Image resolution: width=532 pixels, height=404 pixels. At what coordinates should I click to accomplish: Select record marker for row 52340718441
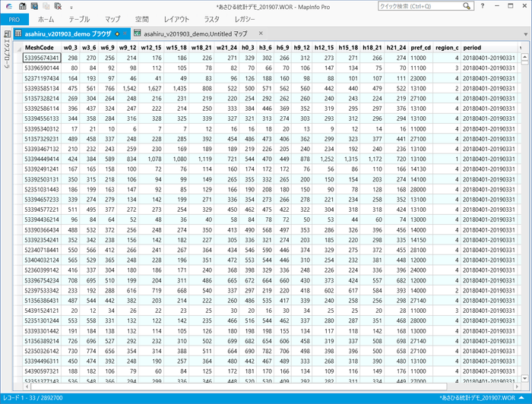(18, 250)
